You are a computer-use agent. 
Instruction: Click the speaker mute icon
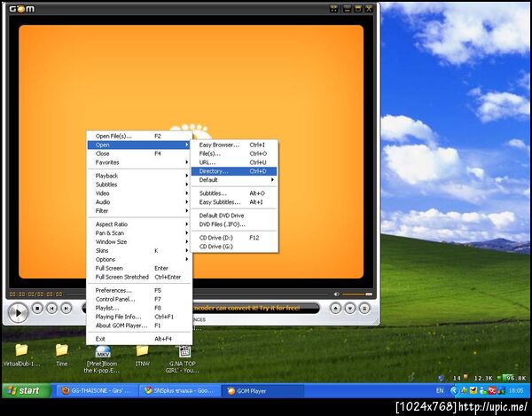click(x=336, y=294)
